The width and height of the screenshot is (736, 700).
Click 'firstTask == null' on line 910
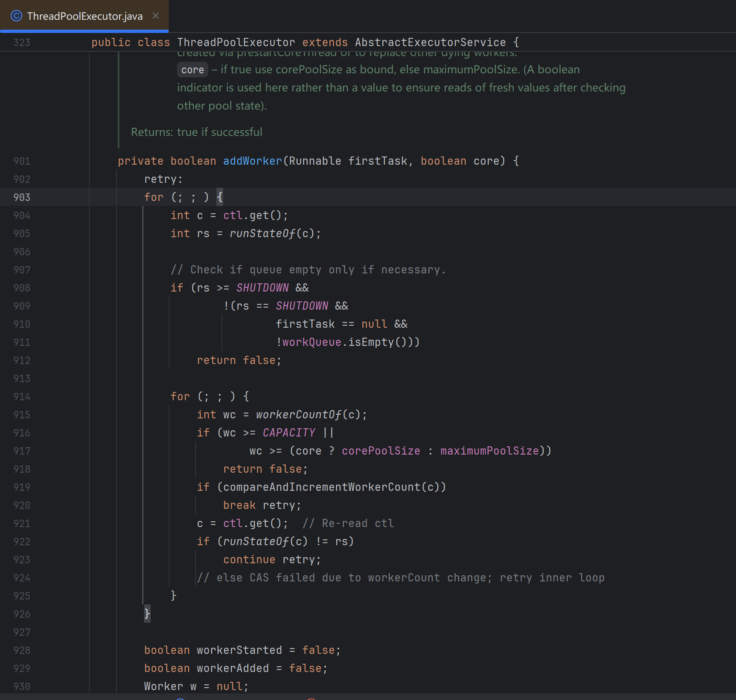point(331,324)
